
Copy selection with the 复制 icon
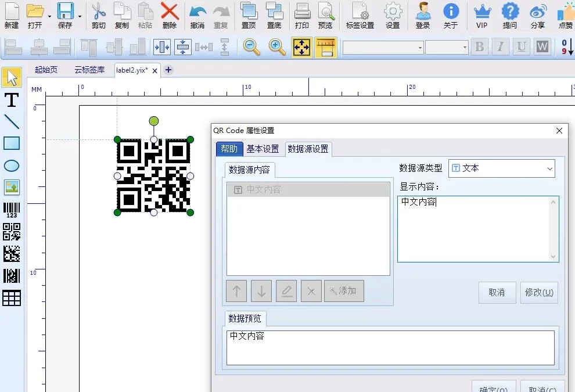tap(122, 15)
